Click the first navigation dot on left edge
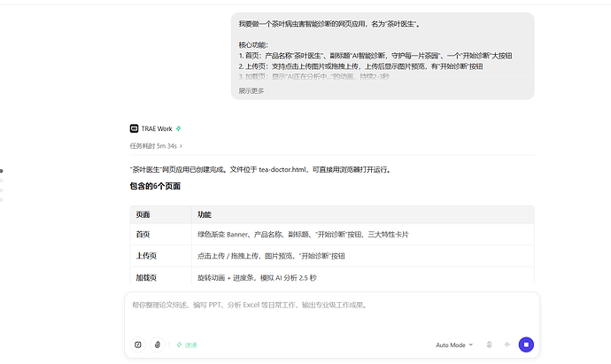Viewport: 611px width, 364px height. click(x=2, y=171)
